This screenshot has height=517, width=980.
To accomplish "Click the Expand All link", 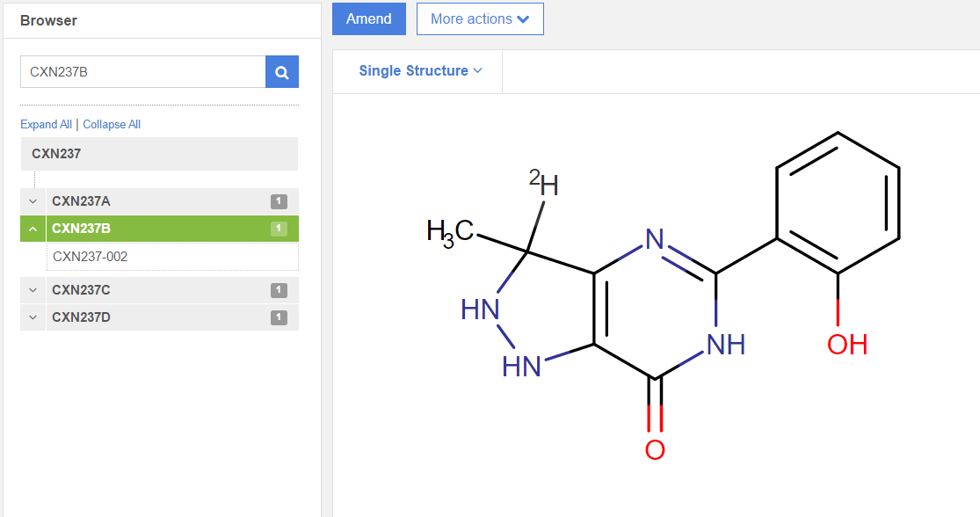I will point(46,125).
